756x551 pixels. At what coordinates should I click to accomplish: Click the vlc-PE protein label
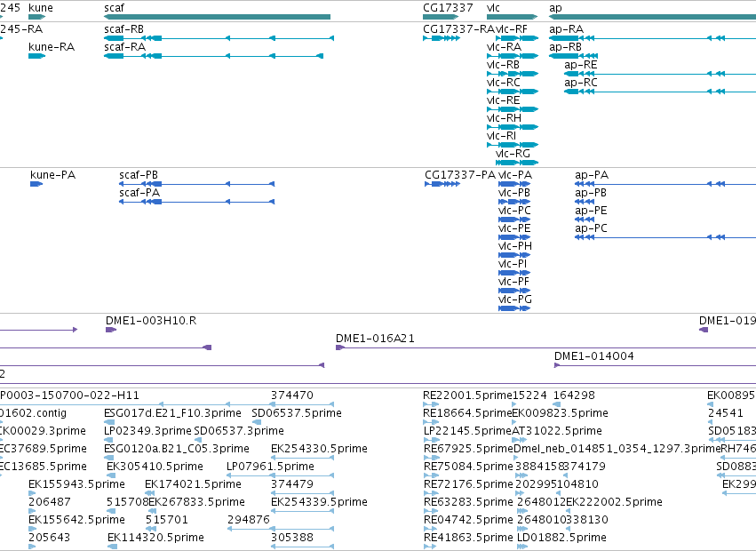click(514, 228)
